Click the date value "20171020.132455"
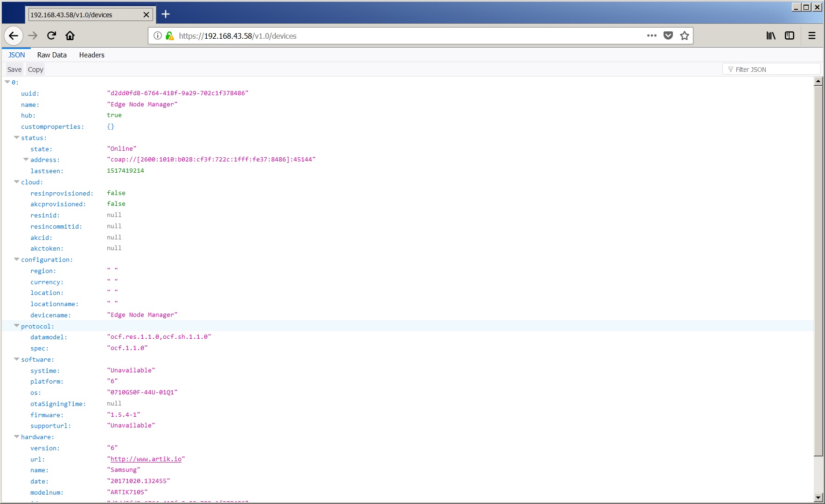Screen dimensions: 825x504 coord(139,481)
